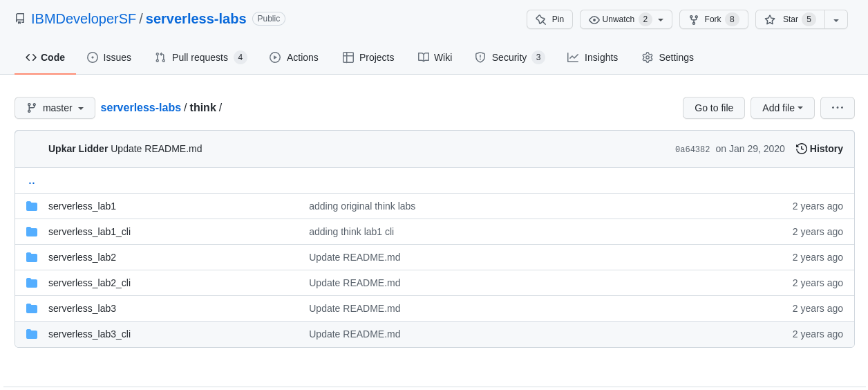This screenshot has height=390, width=868.
Task: Click the date text on Jan 29, 2020
Action: click(751, 149)
